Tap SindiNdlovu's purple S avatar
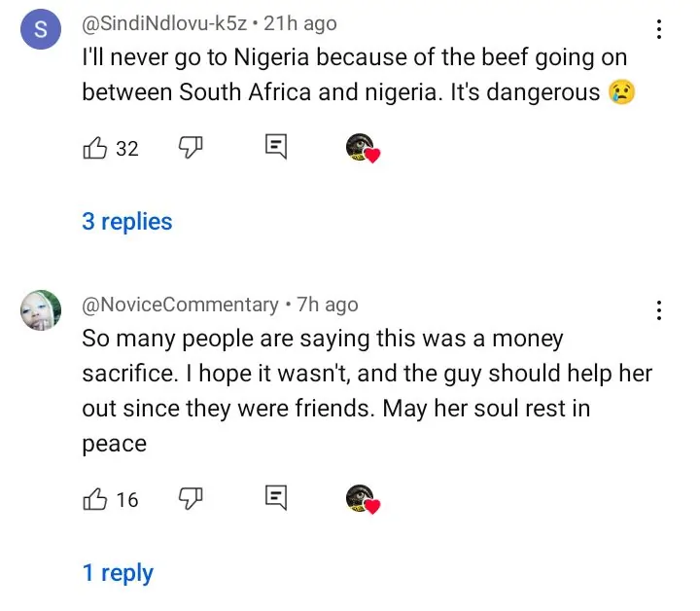 (x=40, y=30)
